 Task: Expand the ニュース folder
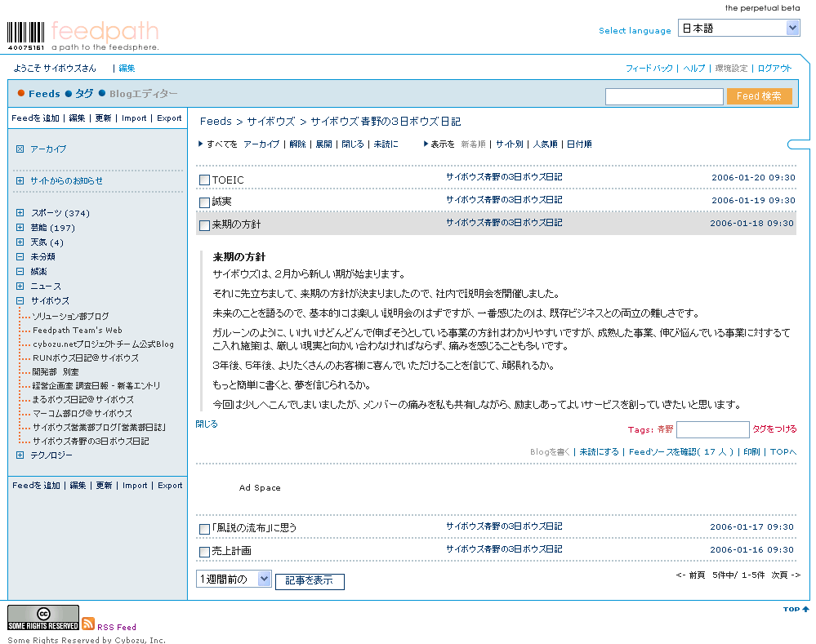click(20, 286)
